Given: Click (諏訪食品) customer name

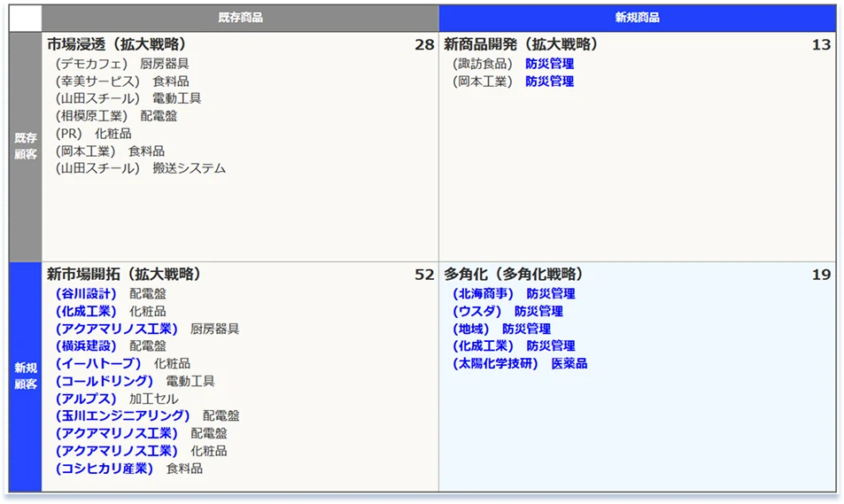Looking at the screenshot, I should (x=483, y=64).
